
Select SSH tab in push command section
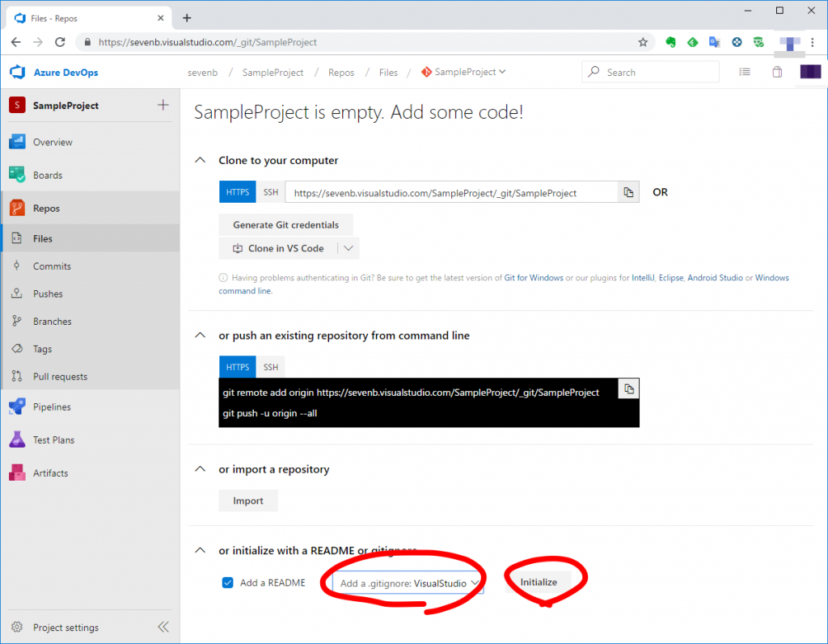(x=271, y=367)
